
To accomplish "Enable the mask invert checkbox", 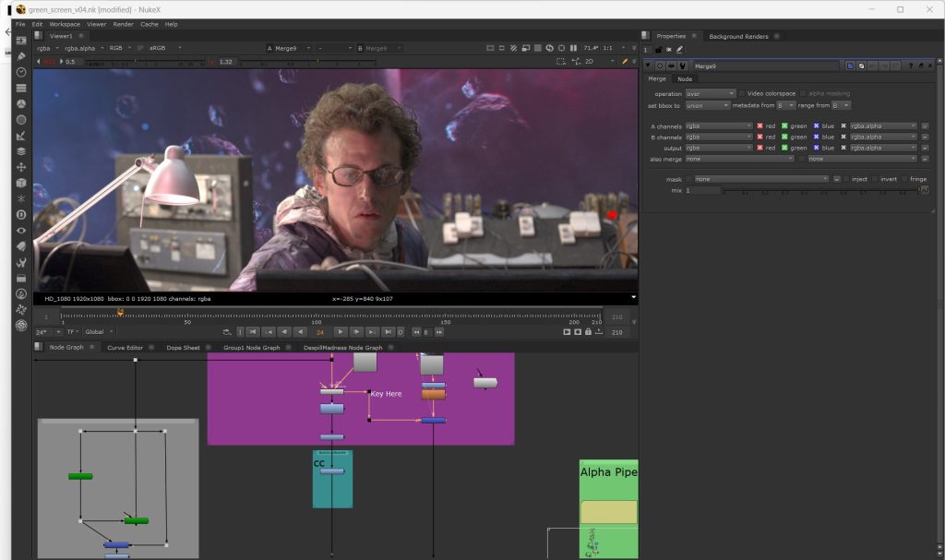I will [875, 179].
